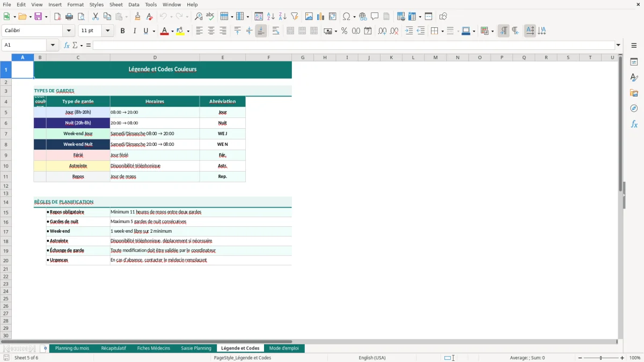Click the AutoFilter funnel icon
The height and width of the screenshot is (362, 644).
point(295,17)
